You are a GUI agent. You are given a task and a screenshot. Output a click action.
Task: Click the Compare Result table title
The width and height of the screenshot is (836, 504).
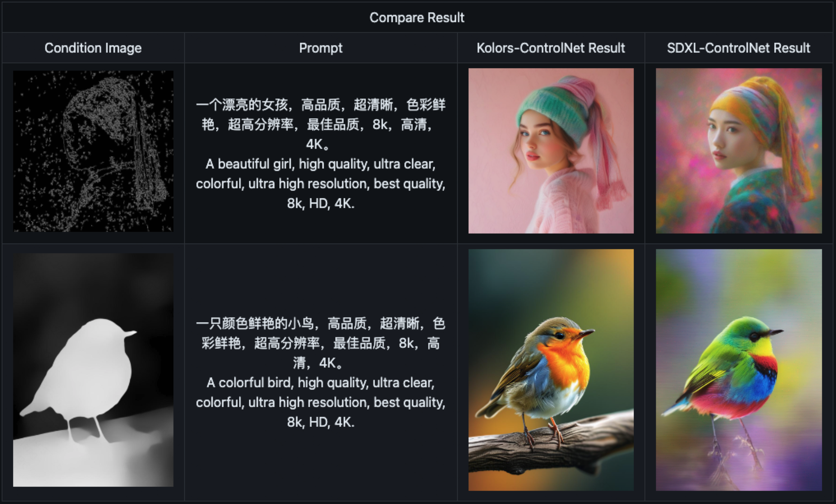[x=417, y=18]
